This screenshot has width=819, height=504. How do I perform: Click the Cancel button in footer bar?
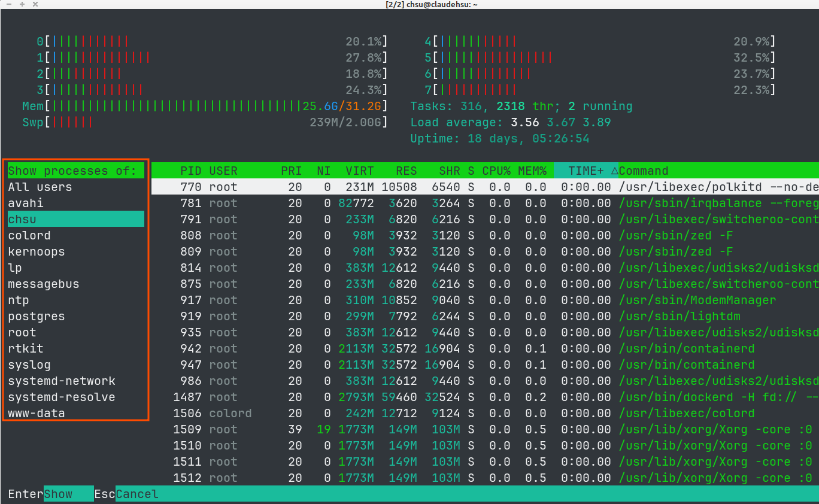(137, 494)
